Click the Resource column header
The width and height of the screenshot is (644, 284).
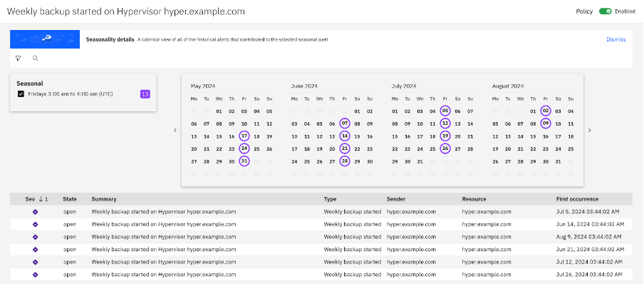pos(474,199)
